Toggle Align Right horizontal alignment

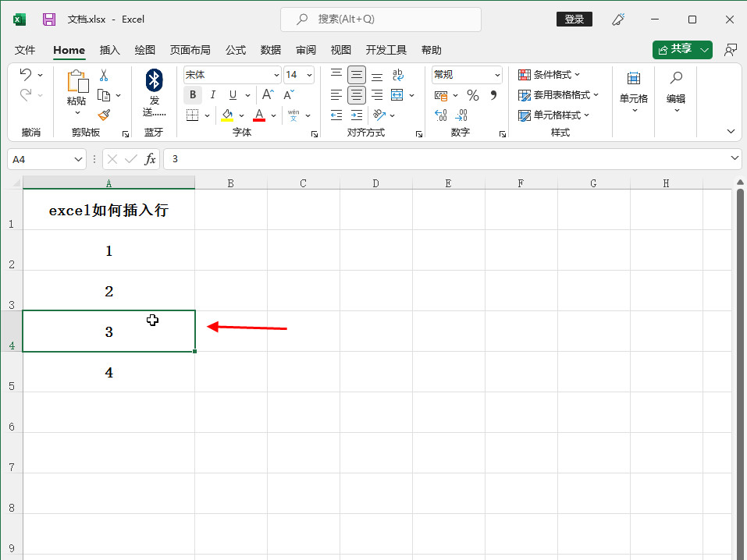click(377, 94)
